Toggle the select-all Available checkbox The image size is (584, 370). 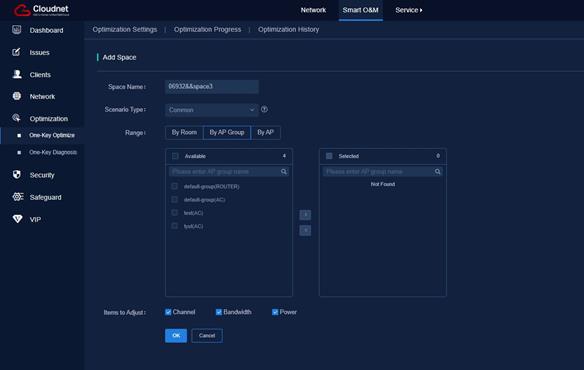tap(175, 156)
